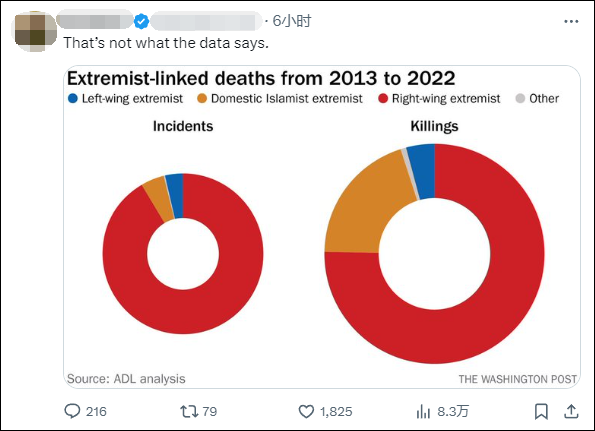595x431 pixels.
Task: Click the tweet text about data
Action: 166,43
